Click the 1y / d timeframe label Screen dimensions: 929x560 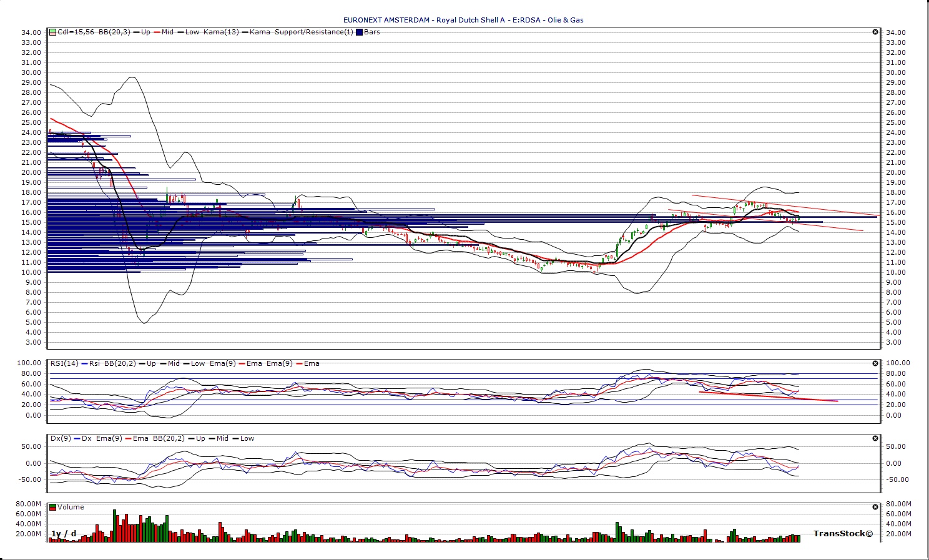click(x=64, y=533)
